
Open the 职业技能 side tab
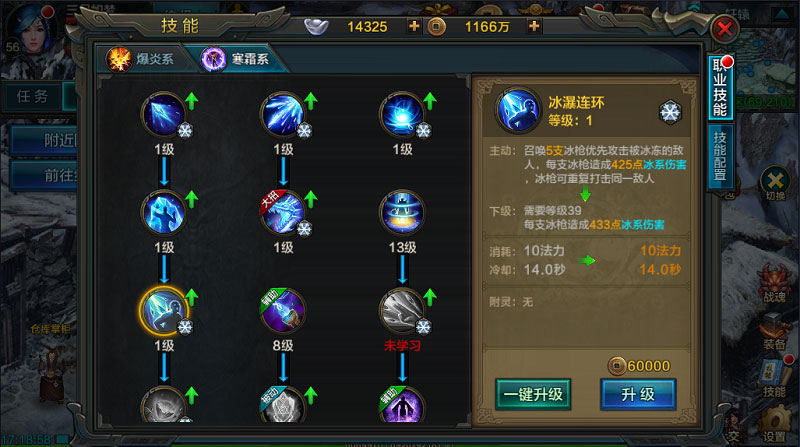720,87
